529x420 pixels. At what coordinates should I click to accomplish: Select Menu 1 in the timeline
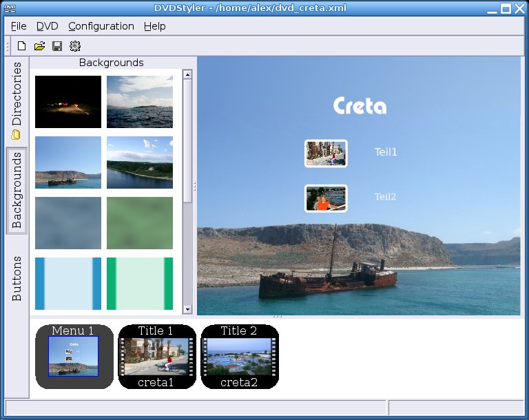tap(74, 357)
